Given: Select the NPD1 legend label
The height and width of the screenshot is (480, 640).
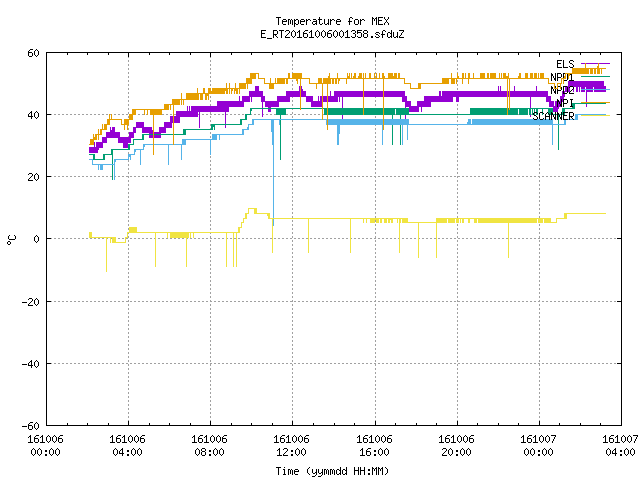Looking at the screenshot, I should [x=562, y=77].
